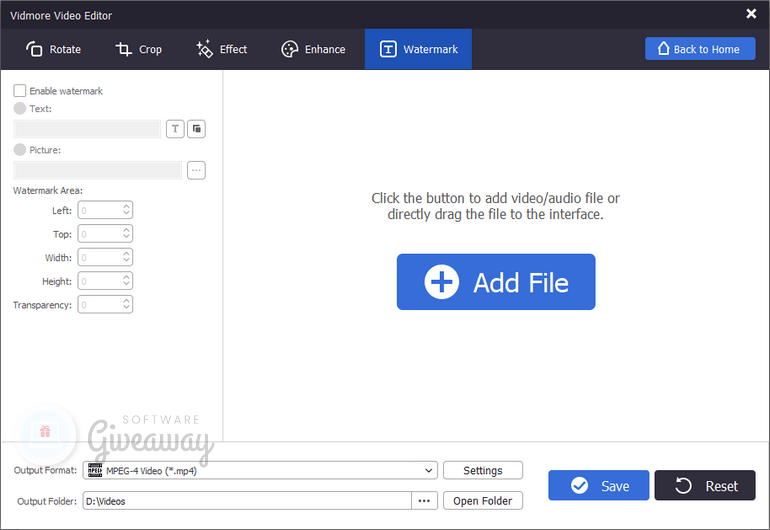Close the Vidmore Video Editor window

[751, 14]
